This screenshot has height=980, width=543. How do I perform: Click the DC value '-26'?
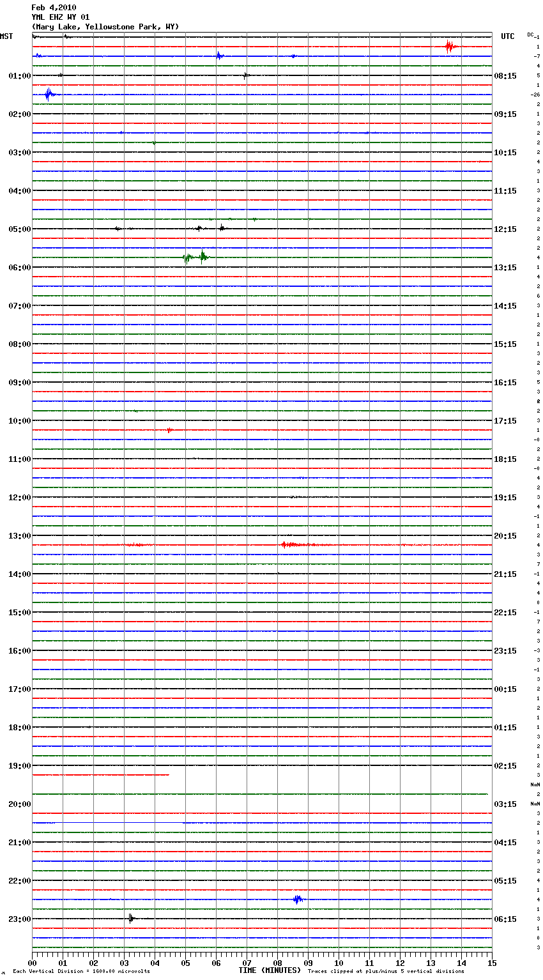click(x=535, y=95)
